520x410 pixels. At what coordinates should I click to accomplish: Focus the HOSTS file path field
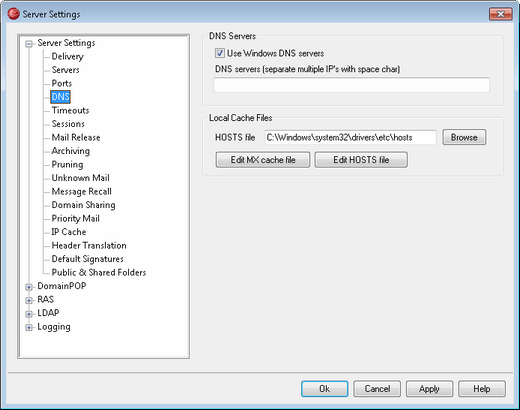pyautogui.click(x=350, y=137)
